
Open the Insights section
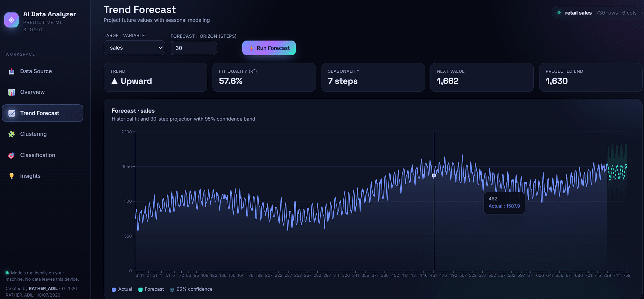coord(43,176)
